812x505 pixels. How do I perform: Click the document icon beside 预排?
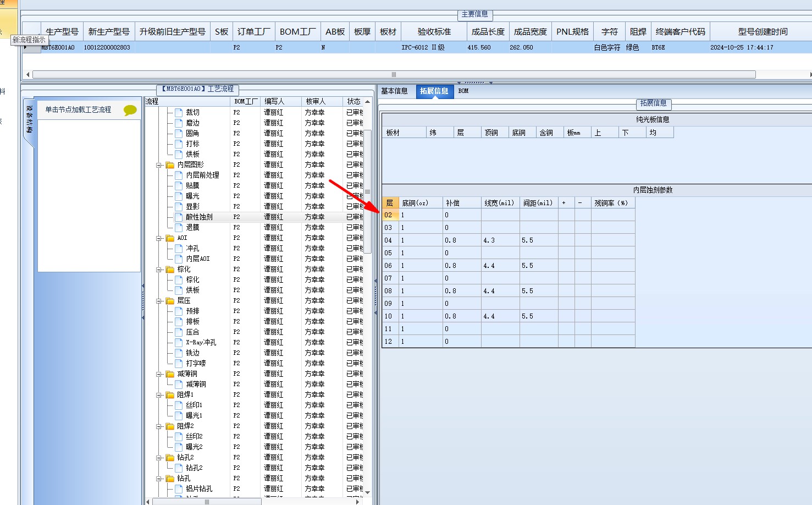click(x=179, y=311)
